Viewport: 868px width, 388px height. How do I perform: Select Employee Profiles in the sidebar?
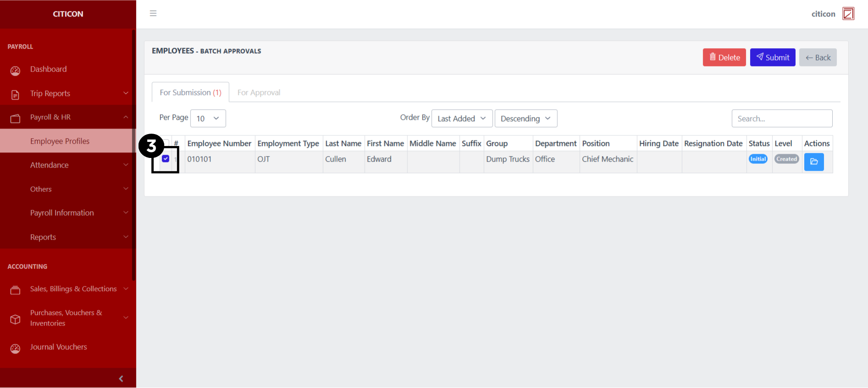pyautogui.click(x=60, y=141)
